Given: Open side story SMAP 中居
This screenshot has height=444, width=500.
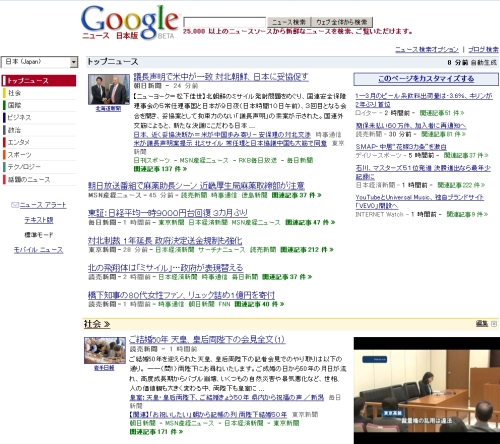Looking at the screenshot, I should (x=401, y=147).
